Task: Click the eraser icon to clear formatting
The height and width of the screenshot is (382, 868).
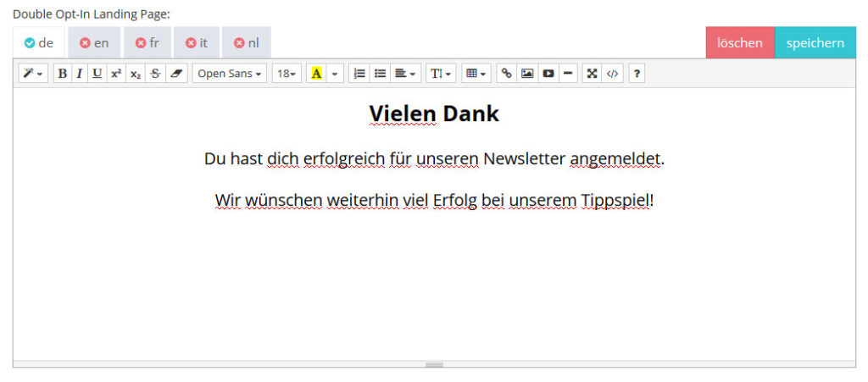Action: point(175,74)
